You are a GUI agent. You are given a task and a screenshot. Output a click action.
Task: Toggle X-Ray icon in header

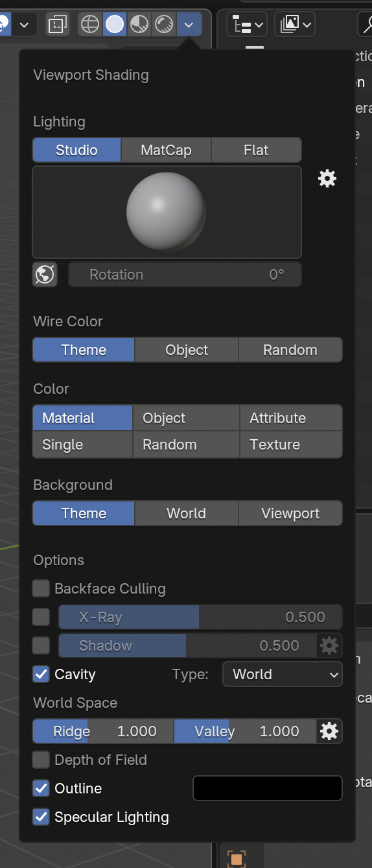[58, 25]
